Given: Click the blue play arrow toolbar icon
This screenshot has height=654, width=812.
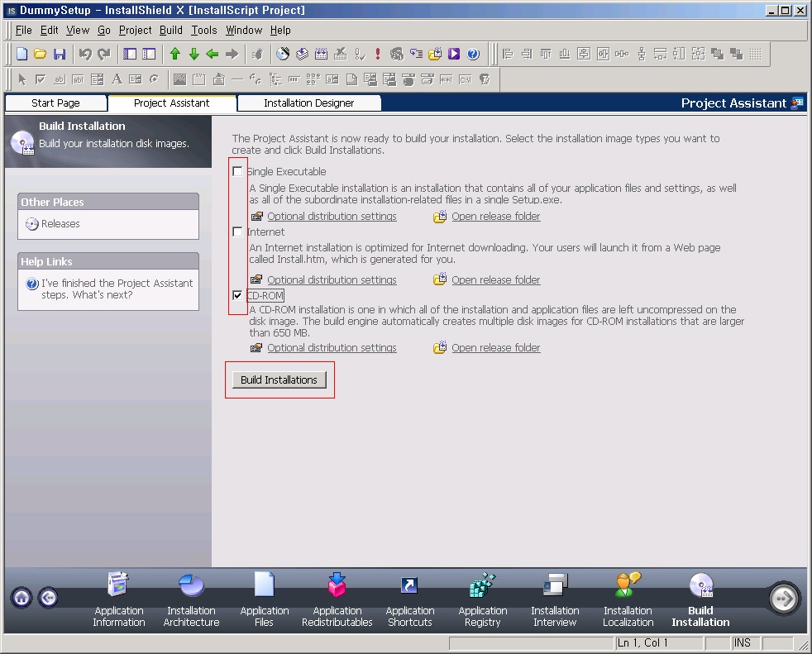Looking at the screenshot, I should pos(454,54).
